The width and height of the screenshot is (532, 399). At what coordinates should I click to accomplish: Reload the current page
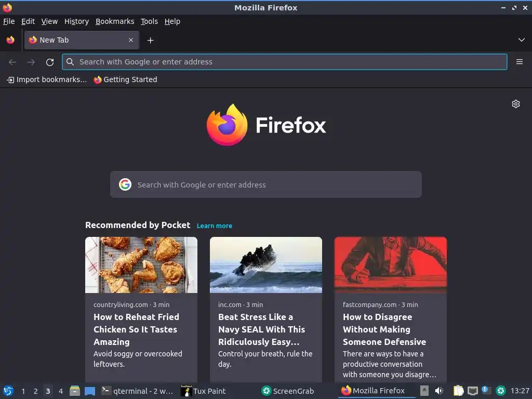click(x=50, y=62)
